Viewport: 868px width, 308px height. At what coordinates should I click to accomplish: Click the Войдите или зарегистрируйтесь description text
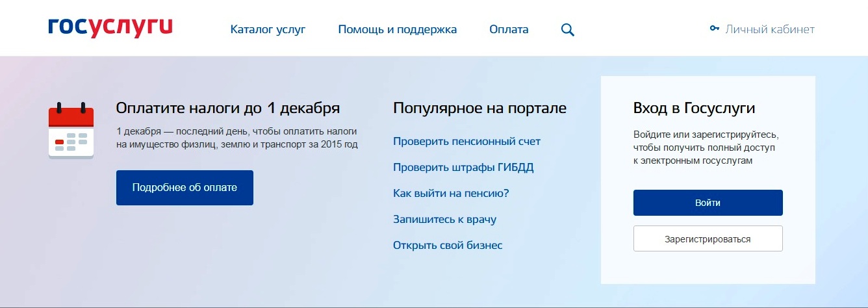click(x=706, y=148)
